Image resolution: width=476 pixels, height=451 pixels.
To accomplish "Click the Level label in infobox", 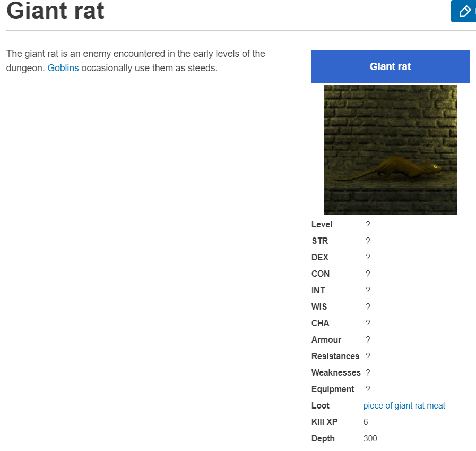I will click(322, 224).
